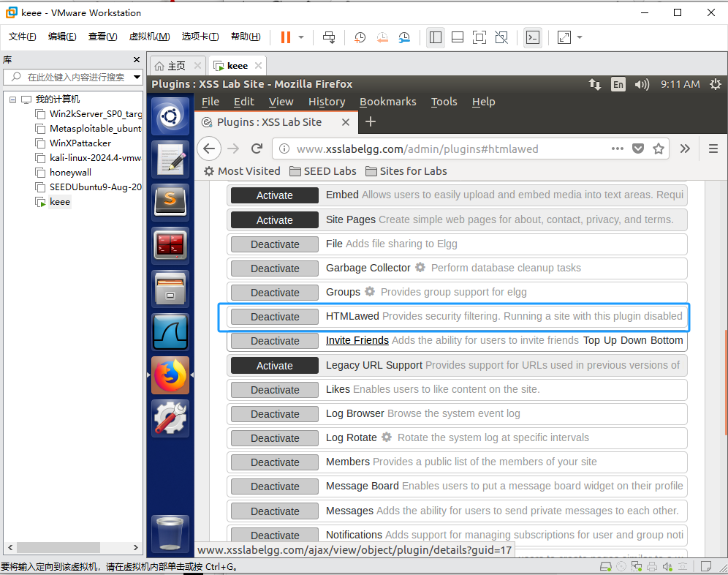
Task: Toggle the thumbnail bar view
Action: tap(458, 37)
